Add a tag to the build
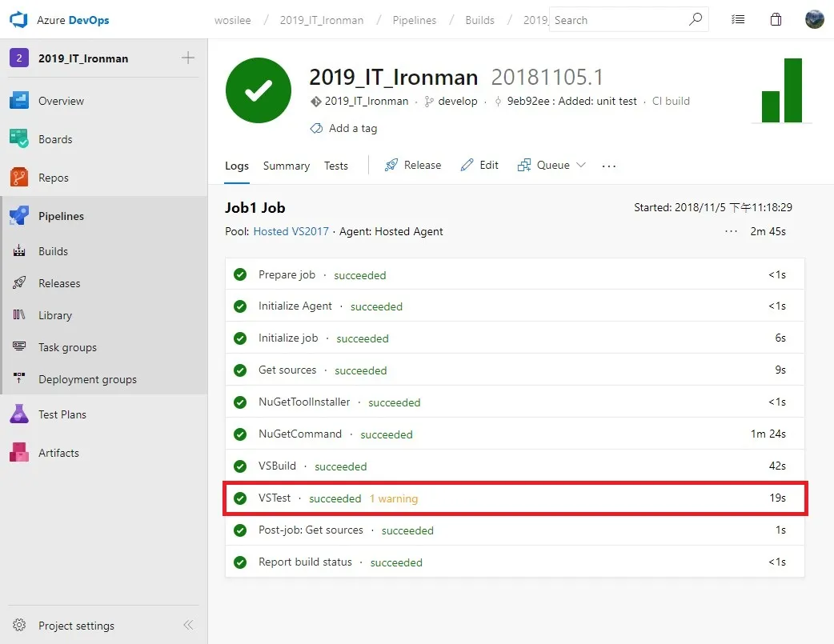The width and height of the screenshot is (834, 644). point(344,128)
